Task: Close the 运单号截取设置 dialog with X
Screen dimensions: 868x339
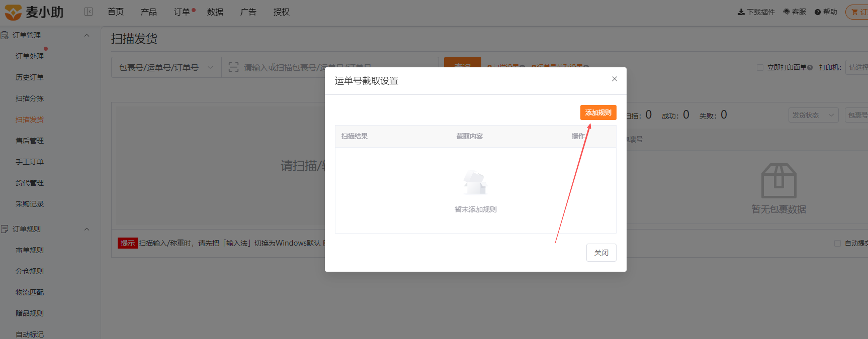Action: (x=615, y=79)
